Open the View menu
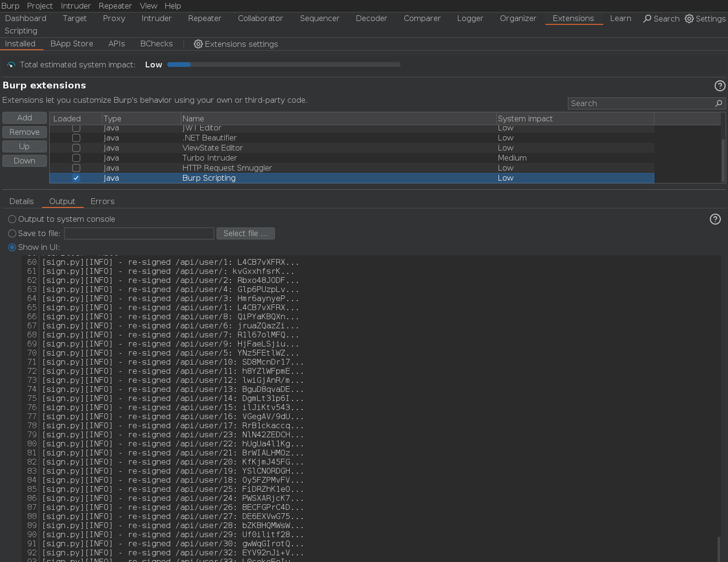The height and width of the screenshot is (562, 728). click(148, 6)
